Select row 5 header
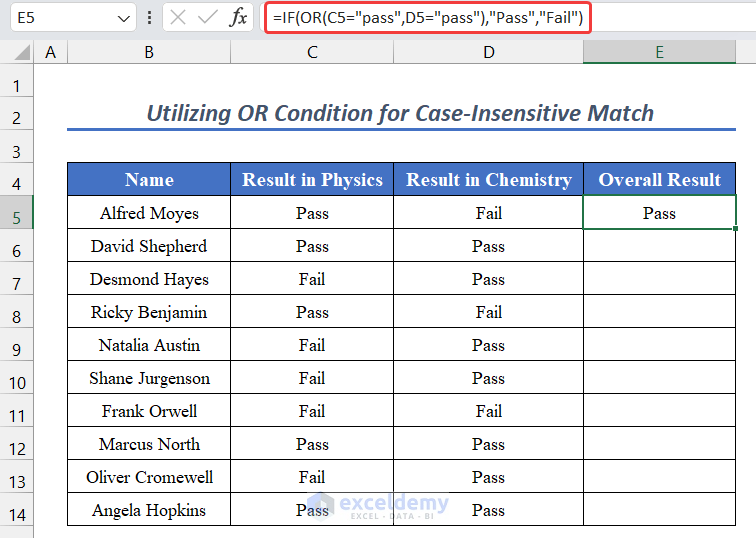 click(x=17, y=213)
